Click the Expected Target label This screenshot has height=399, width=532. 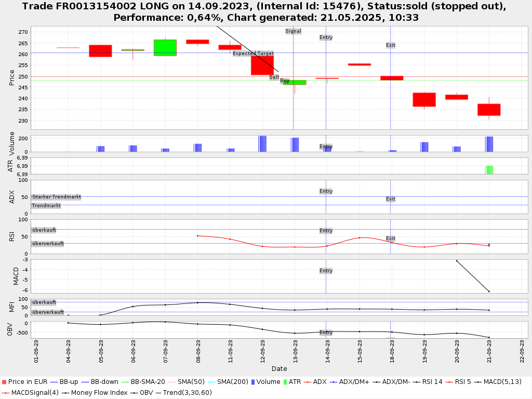pyautogui.click(x=253, y=54)
